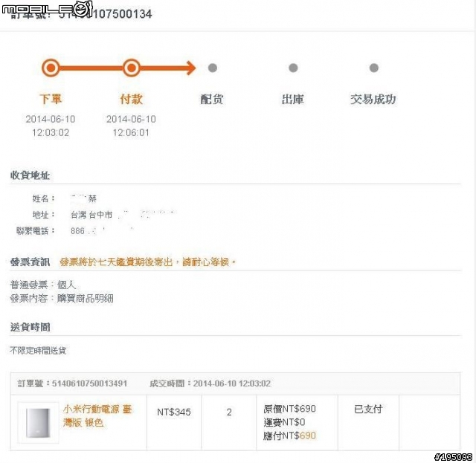Click the 付款 step label
The width and height of the screenshot is (476, 463).
(x=132, y=100)
